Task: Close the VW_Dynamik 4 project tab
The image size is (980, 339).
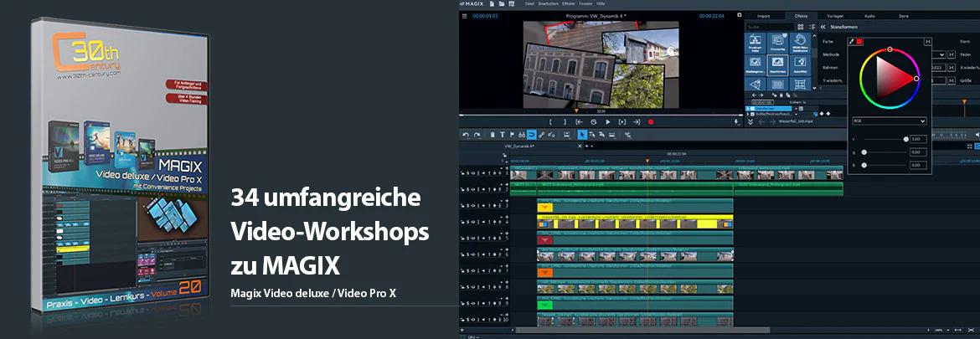Action: click(580, 146)
